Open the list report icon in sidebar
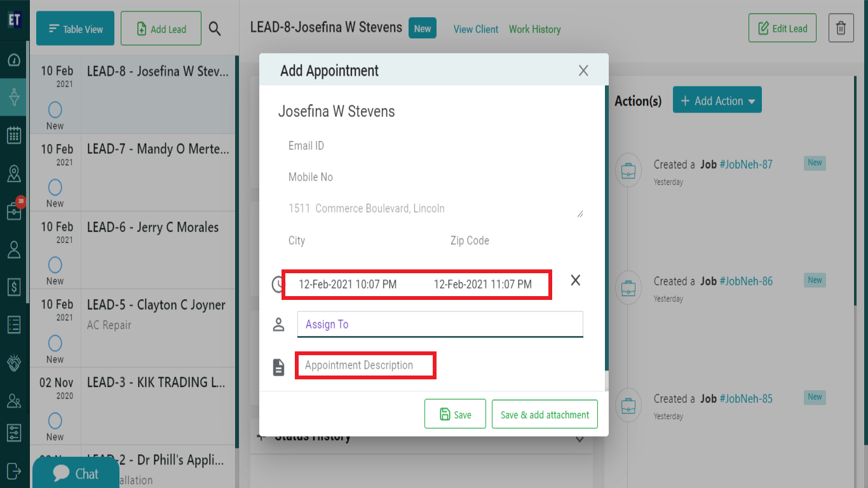The width and height of the screenshot is (868, 488). pyautogui.click(x=14, y=324)
